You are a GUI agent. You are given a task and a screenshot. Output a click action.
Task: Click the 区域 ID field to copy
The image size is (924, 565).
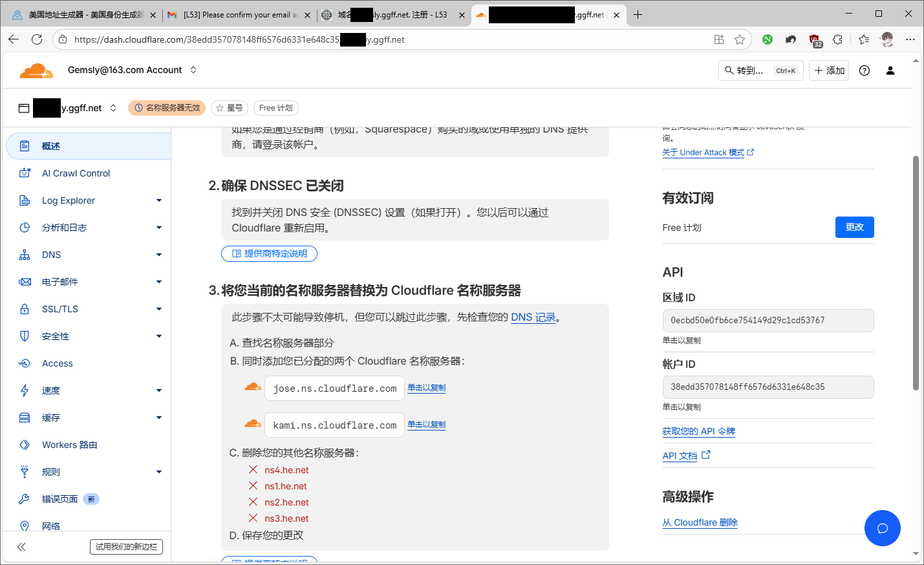point(768,321)
